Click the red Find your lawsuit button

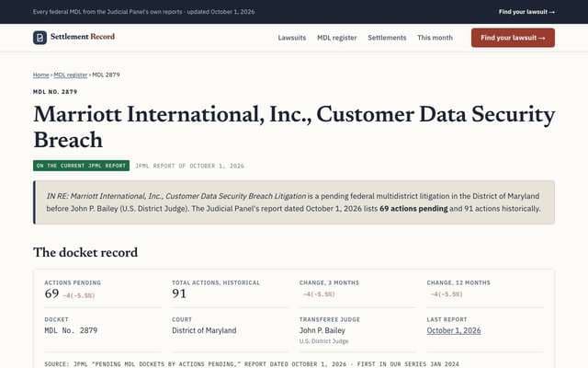click(513, 38)
